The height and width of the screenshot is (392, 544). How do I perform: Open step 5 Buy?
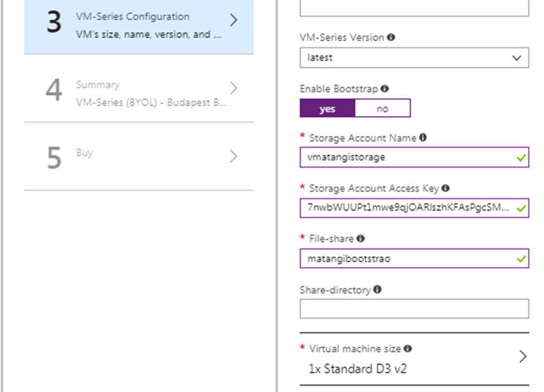(139, 157)
